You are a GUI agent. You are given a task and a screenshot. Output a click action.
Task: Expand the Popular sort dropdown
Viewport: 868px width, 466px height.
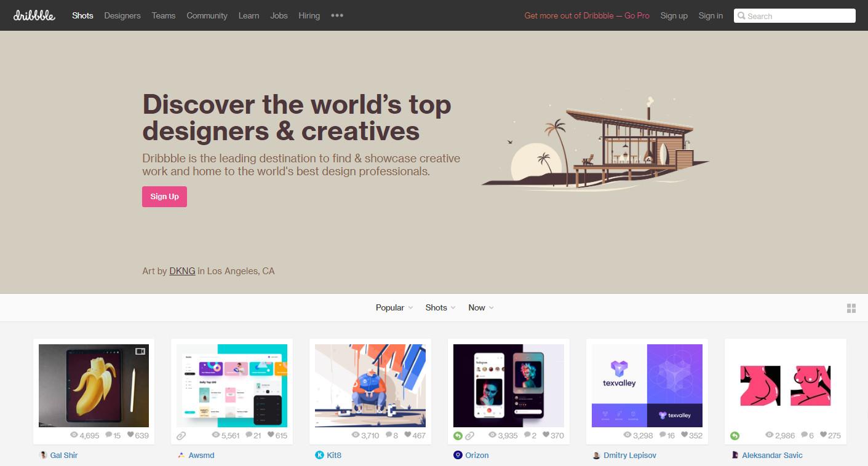tap(394, 307)
